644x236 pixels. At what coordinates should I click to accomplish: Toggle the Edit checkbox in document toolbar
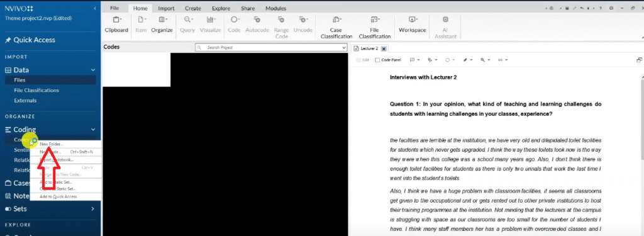(358, 60)
